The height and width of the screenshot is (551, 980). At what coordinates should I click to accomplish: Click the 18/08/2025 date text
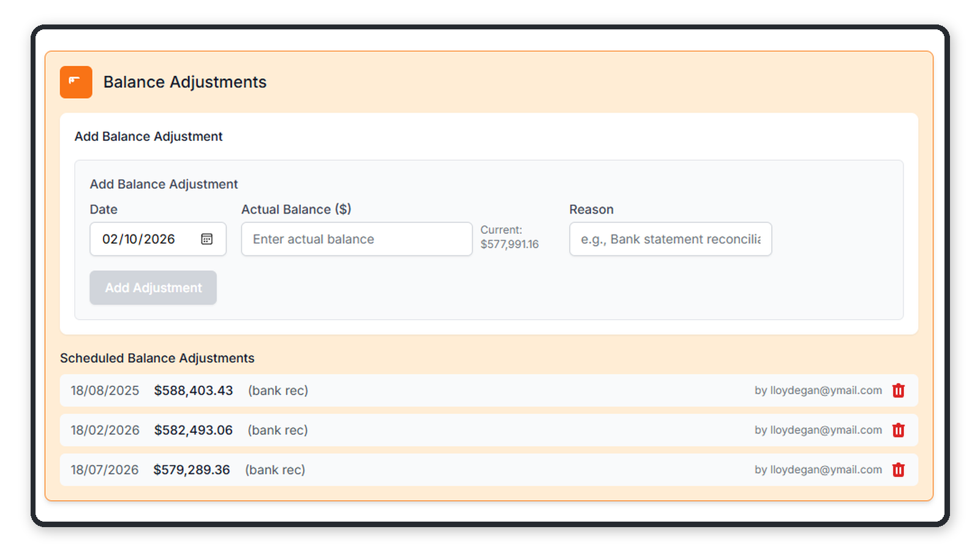[x=105, y=391]
